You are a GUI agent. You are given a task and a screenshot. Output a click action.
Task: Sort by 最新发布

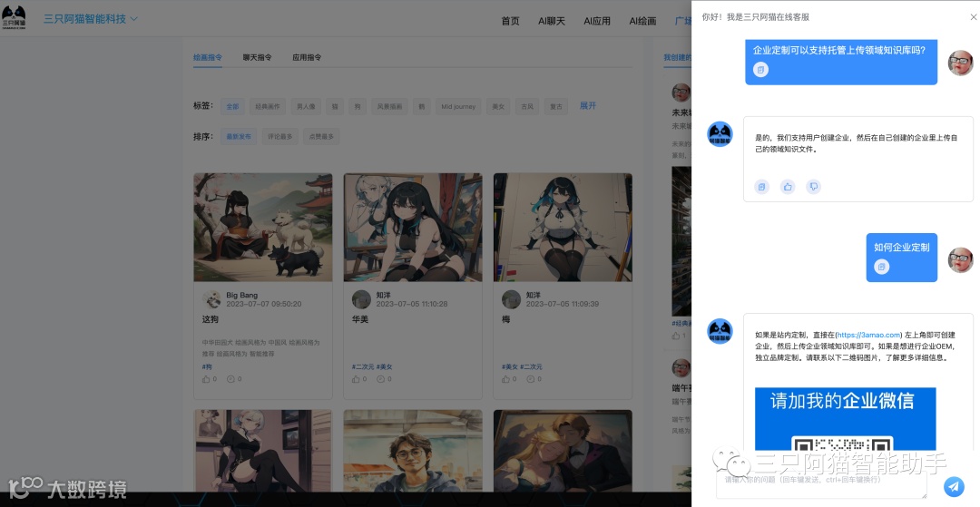click(x=238, y=136)
